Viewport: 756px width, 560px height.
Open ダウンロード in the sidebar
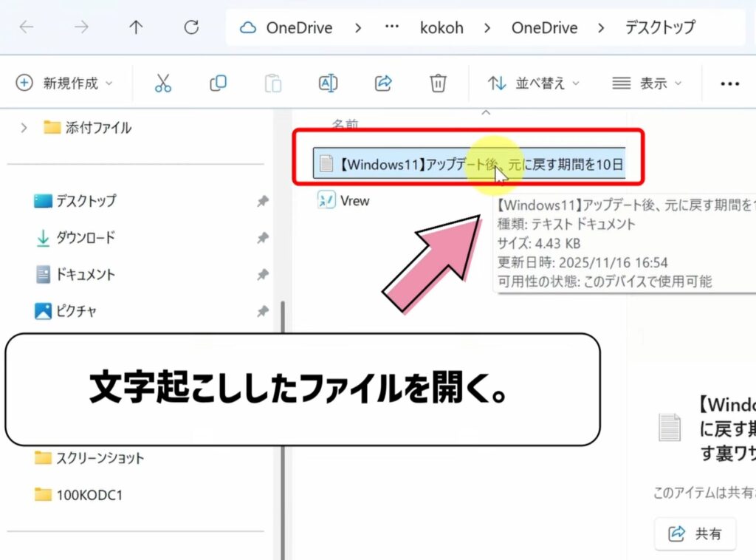86,238
